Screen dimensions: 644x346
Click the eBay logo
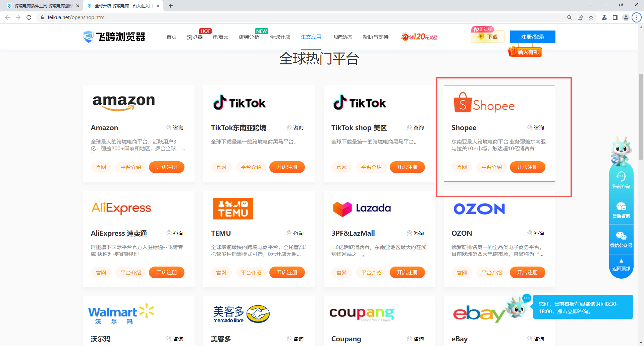[x=479, y=313]
